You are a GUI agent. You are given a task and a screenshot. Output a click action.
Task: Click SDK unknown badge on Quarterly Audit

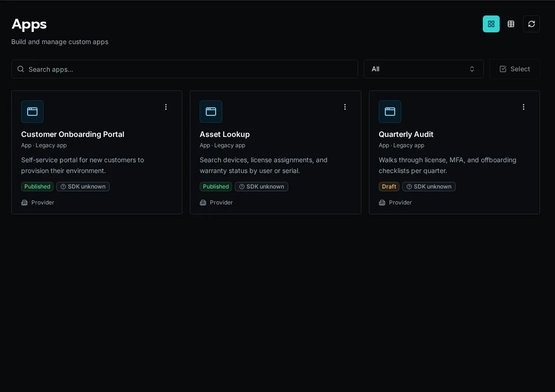tap(428, 187)
